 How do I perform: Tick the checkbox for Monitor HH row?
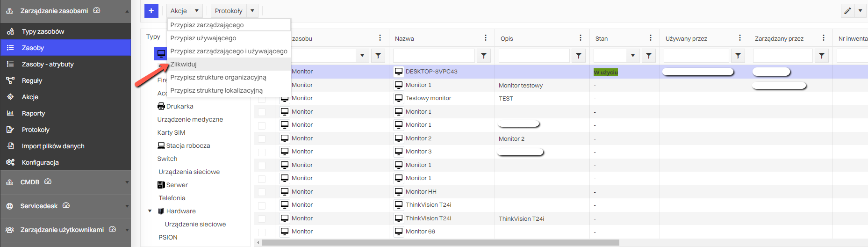pyautogui.click(x=262, y=192)
